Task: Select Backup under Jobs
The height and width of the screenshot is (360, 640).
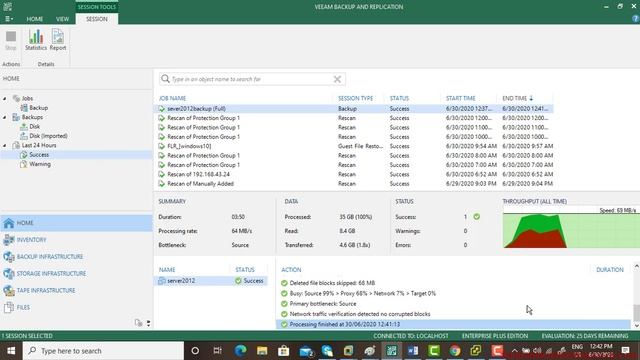Action: (38, 108)
